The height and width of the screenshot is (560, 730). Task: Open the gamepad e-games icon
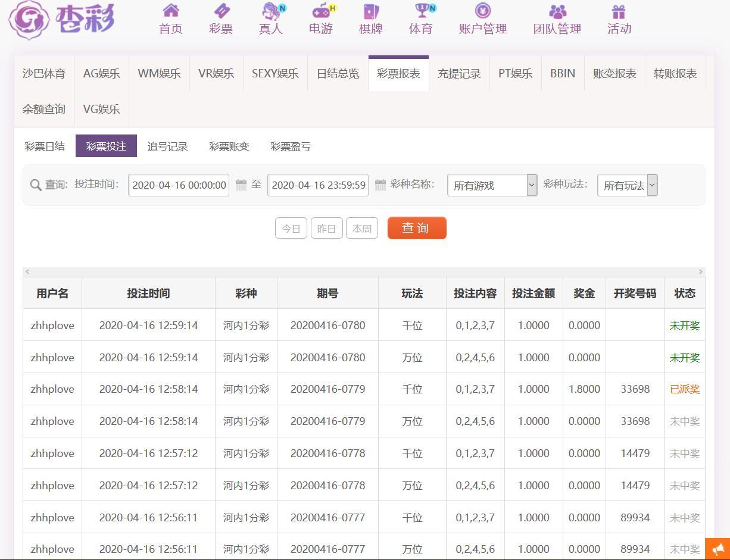pyautogui.click(x=322, y=11)
